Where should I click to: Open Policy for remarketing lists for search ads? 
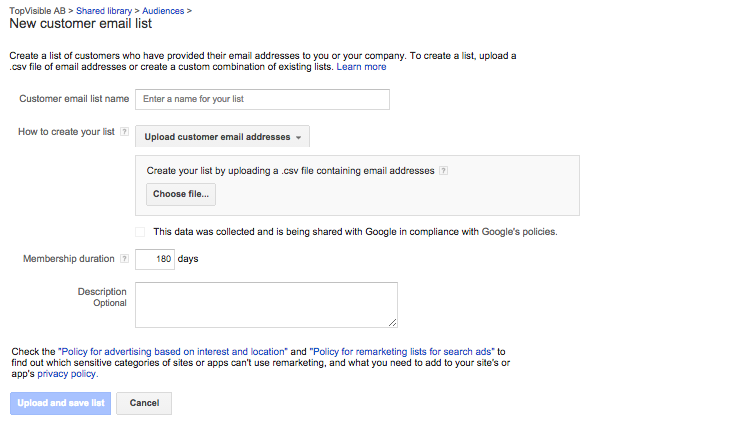[x=402, y=352]
